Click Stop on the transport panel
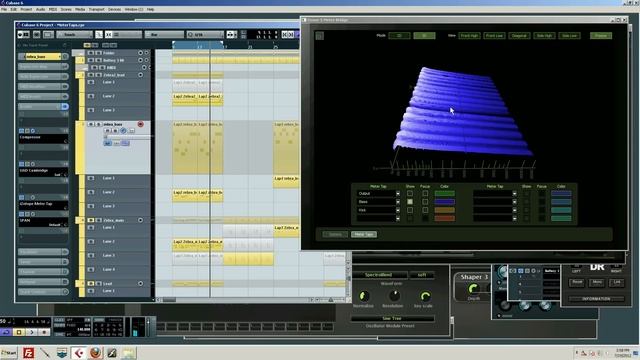 coord(19,333)
